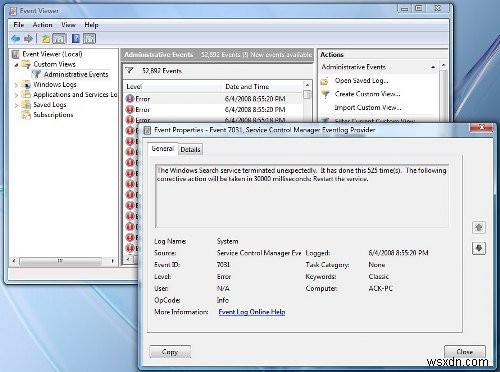The width and height of the screenshot is (500, 372).
Task: Click Import Custom View action
Action: (368, 107)
